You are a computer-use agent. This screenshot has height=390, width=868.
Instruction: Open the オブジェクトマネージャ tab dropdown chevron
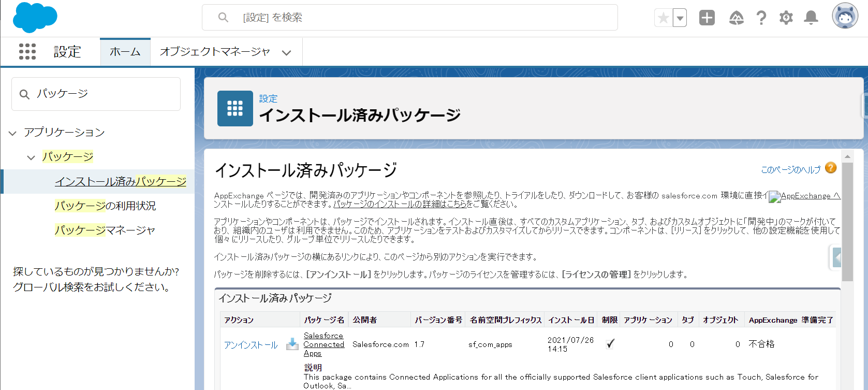(286, 52)
